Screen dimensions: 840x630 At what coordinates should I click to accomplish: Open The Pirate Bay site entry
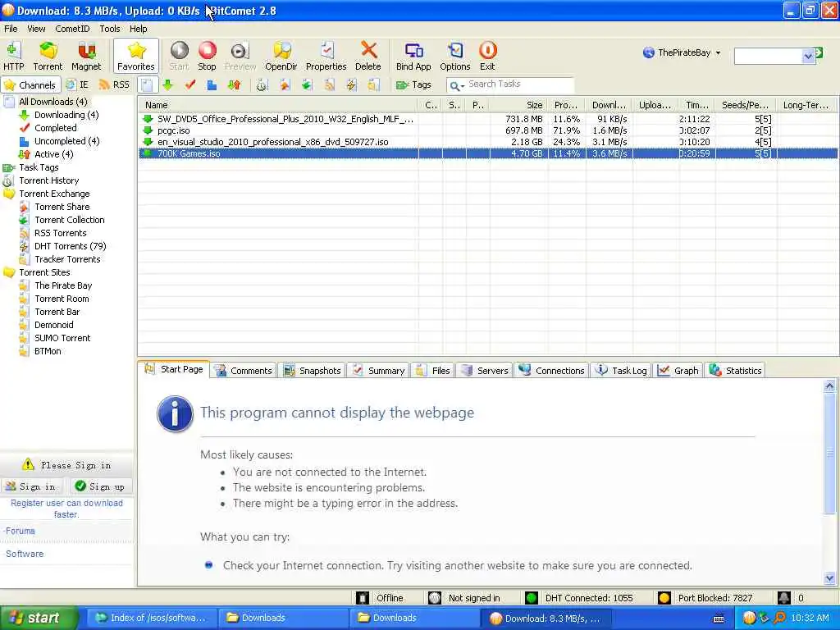pyautogui.click(x=63, y=285)
